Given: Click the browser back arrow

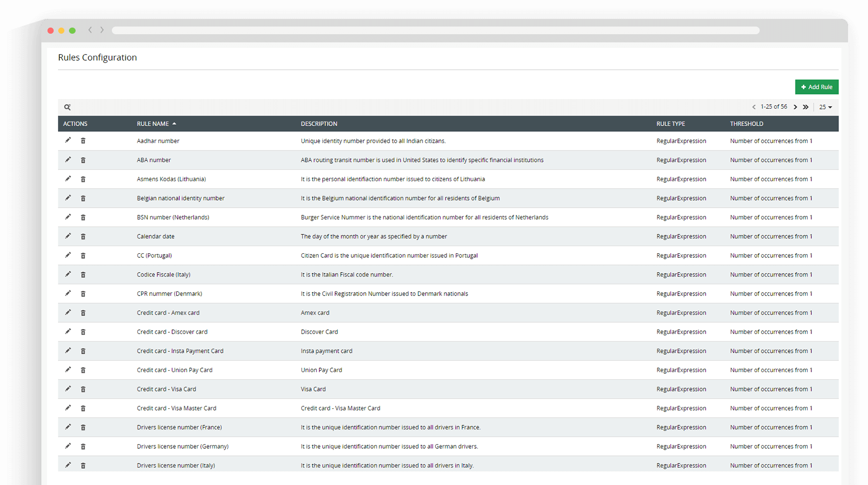Looking at the screenshot, I should [90, 30].
